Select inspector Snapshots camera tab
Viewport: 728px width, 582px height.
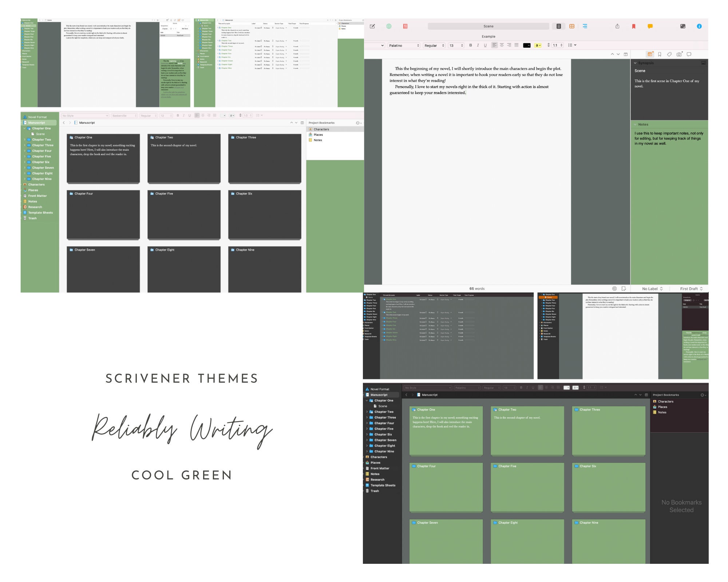(x=679, y=54)
